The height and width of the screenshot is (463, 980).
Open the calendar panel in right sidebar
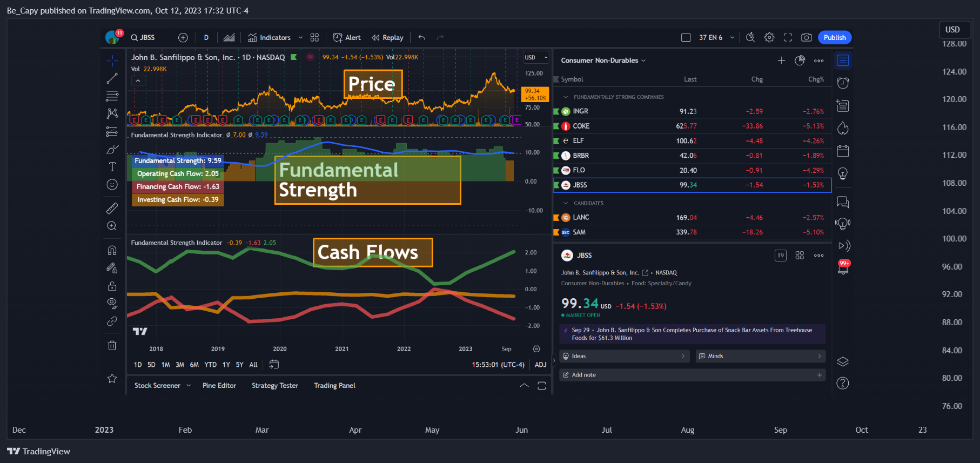point(843,151)
